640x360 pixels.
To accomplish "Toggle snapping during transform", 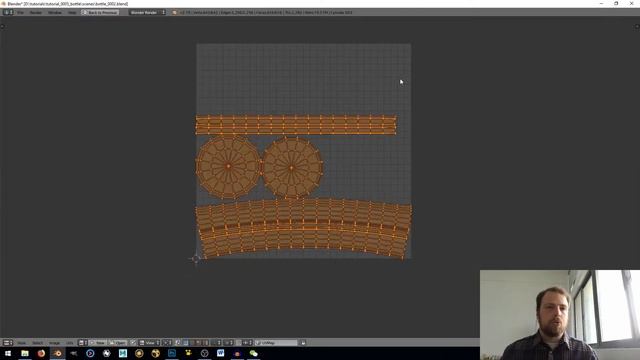I will [240, 343].
